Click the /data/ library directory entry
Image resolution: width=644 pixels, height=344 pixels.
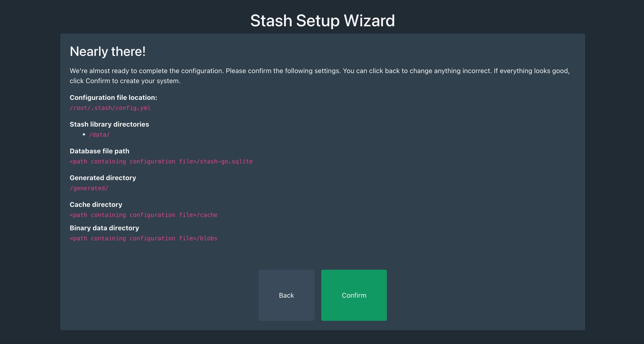click(99, 134)
